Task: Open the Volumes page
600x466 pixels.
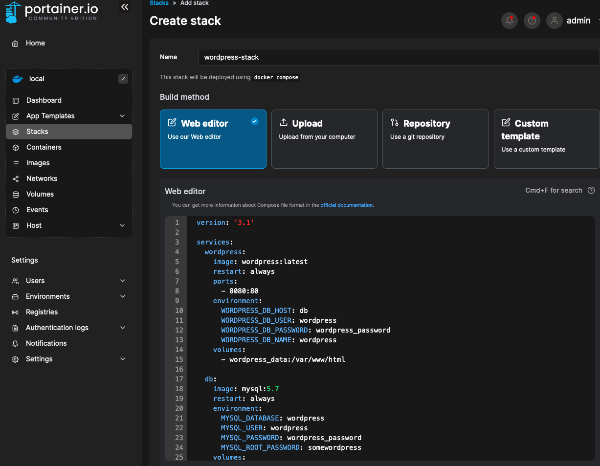Action: point(40,194)
